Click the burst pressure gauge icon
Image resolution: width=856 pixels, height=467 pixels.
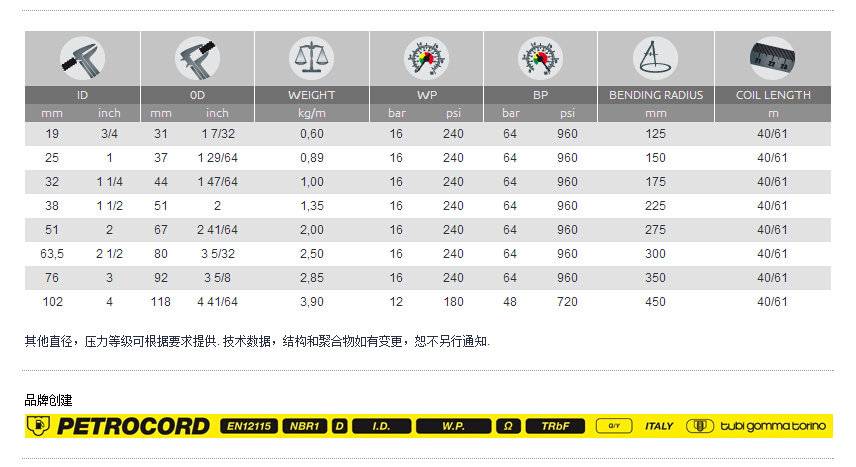(x=540, y=58)
